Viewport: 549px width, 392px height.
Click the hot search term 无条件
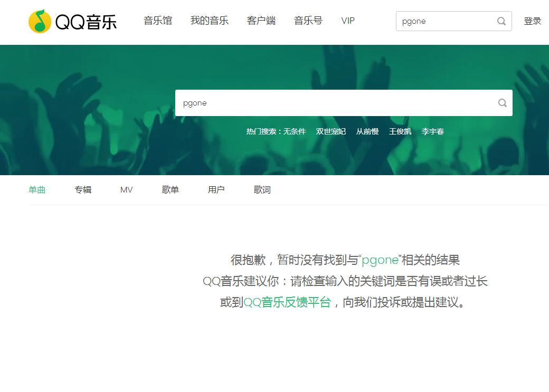(294, 131)
